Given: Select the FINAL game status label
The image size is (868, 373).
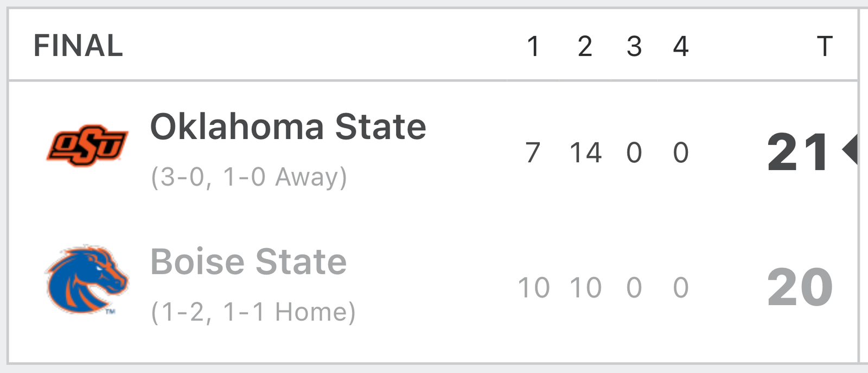Looking at the screenshot, I should [x=78, y=46].
